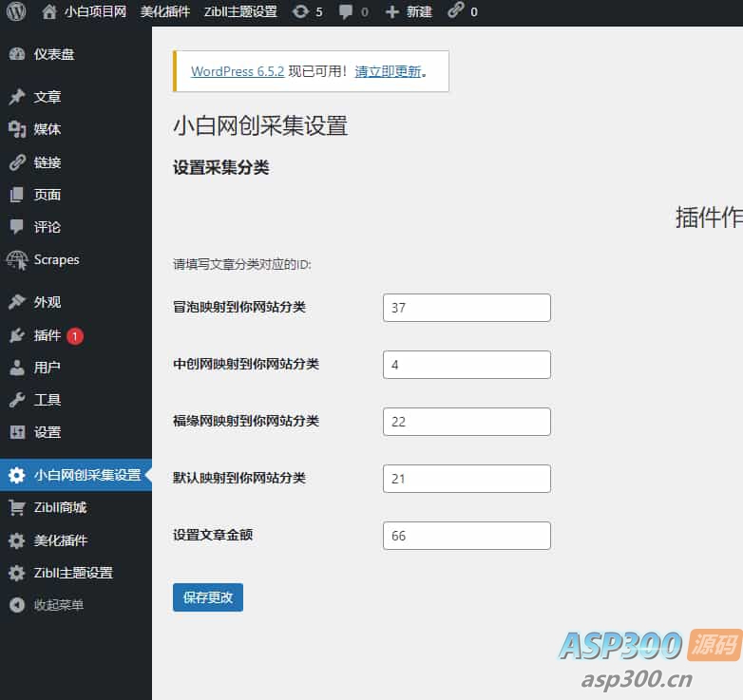Click the 小白网创采集设置 page heading
743x700 pixels.
261,126
